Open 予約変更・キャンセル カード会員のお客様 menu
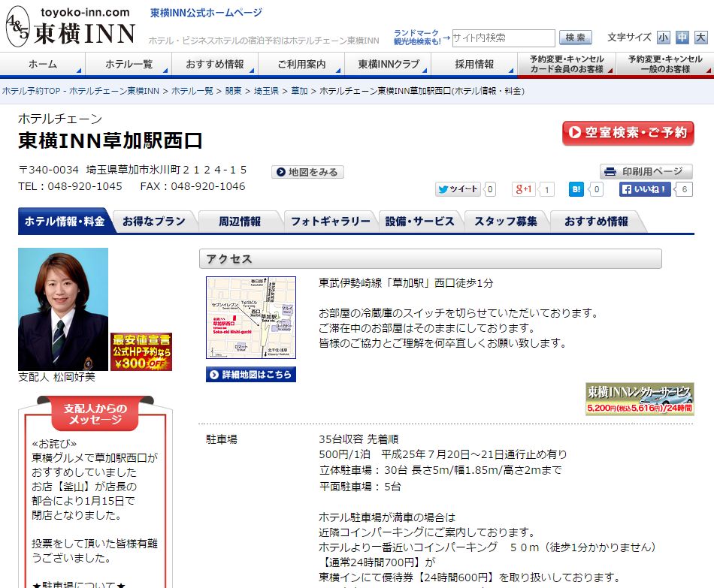The width and height of the screenshot is (714, 588). pyautogui.click(x=567, y=64)
